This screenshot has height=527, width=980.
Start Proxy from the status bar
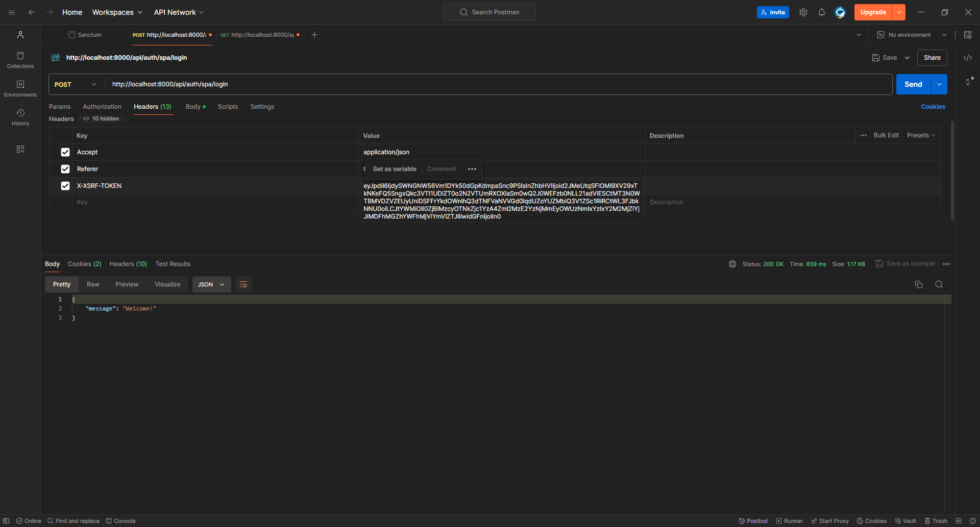point(829,521)
